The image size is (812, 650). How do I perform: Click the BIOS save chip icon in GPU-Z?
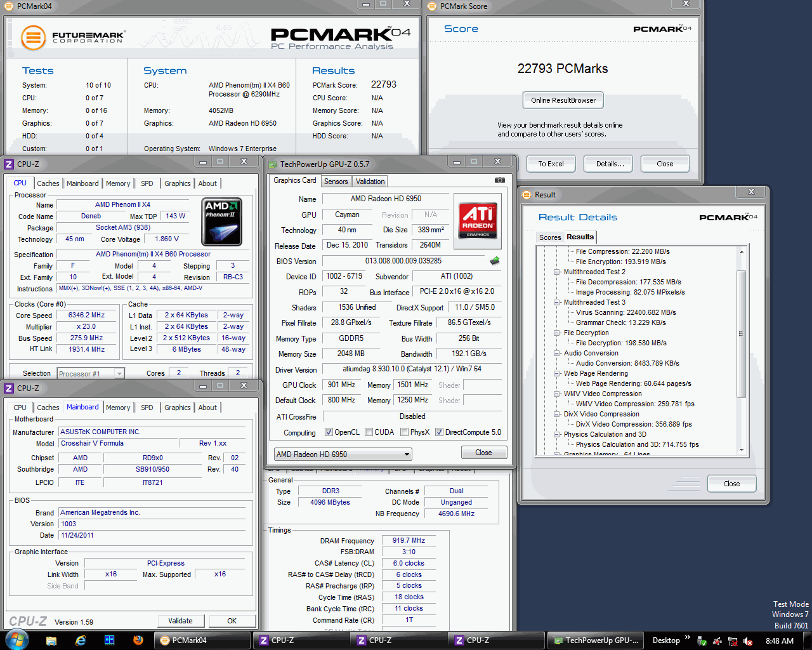click(x=495, y=261)
